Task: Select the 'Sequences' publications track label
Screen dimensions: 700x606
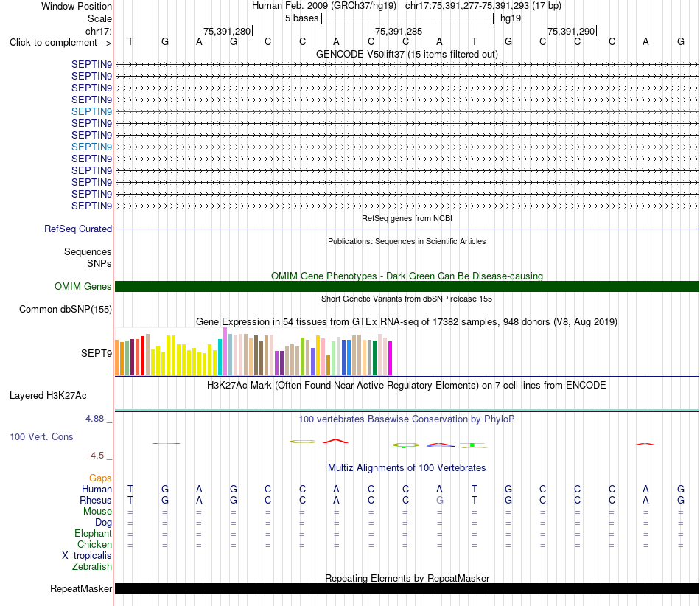Action: coord(88,252)
